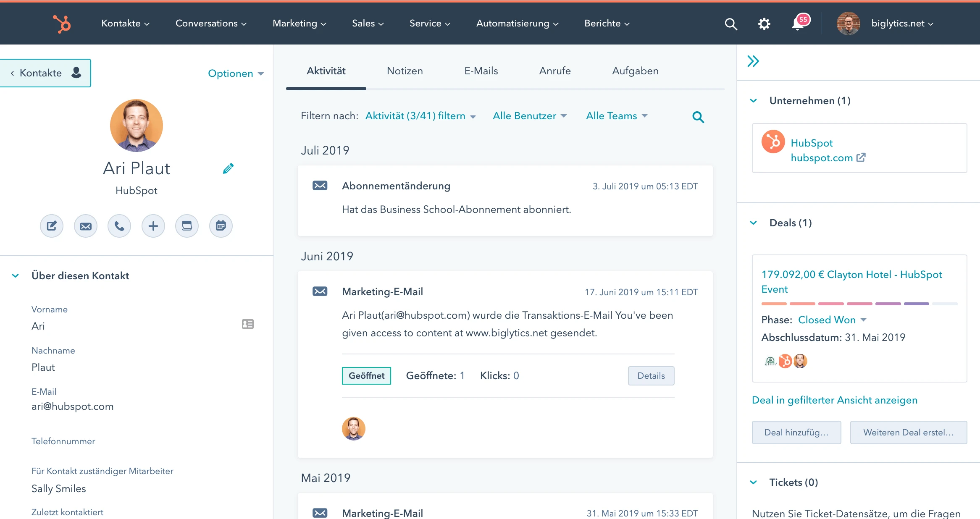Image resolution: width=980 pixels, height=519 pixels.
Task: Open Berichte navigation menu
Action: [607, 24]
